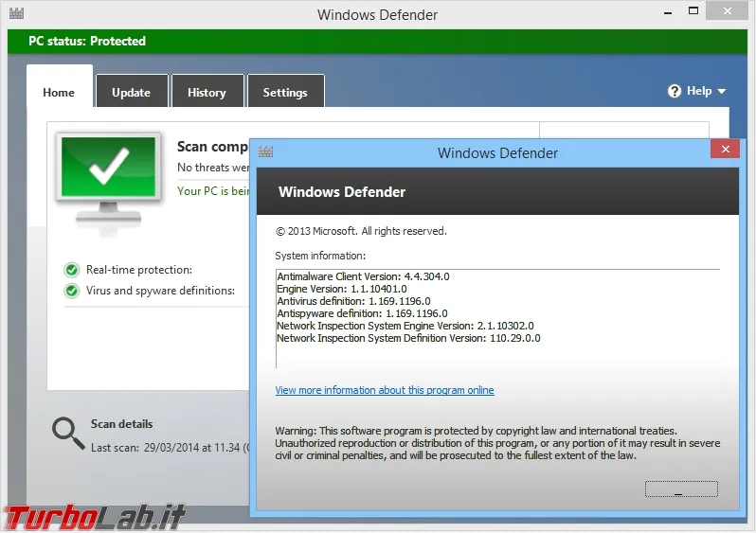The width and height of the screenshot is (756, 533).
Task: Open the History tab
Action: [x=207, y=93]
